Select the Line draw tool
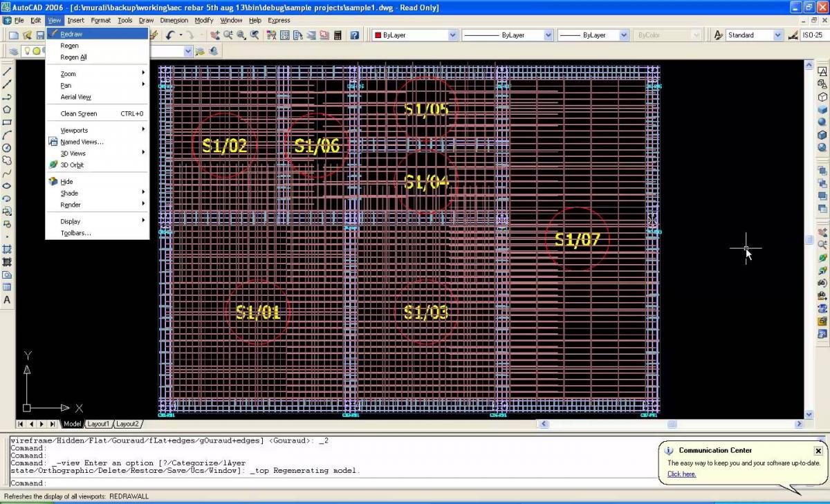 (x=7, y=71)
